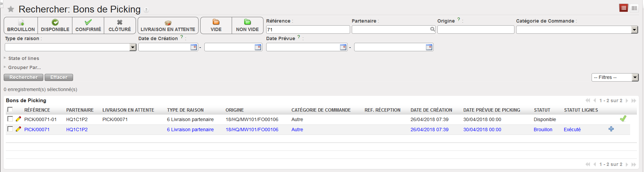Go to first page in top pager
Viewport: 644px width, 172px height.
pos(588,101)
